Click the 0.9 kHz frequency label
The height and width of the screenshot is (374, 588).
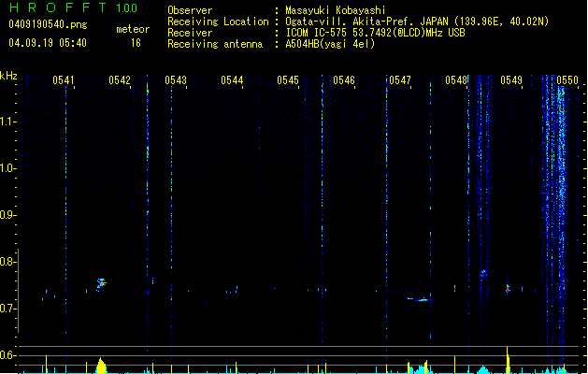tap(7, 215)
